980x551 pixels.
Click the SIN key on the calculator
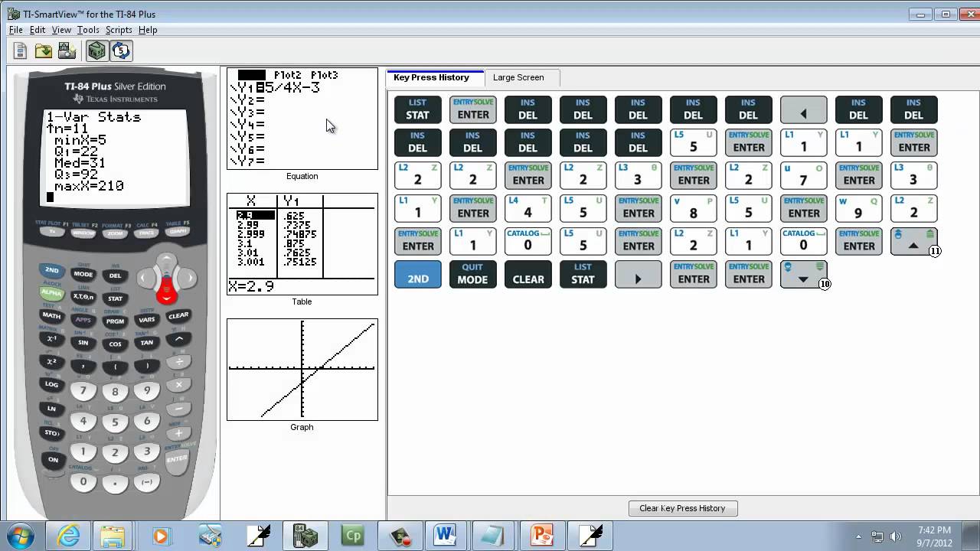(x=83, y=342)
